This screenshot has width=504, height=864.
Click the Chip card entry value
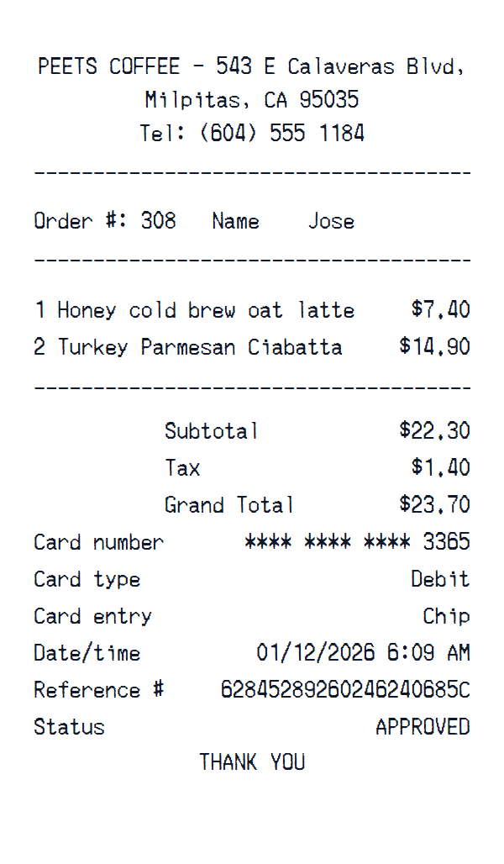[x=446, y=616]
